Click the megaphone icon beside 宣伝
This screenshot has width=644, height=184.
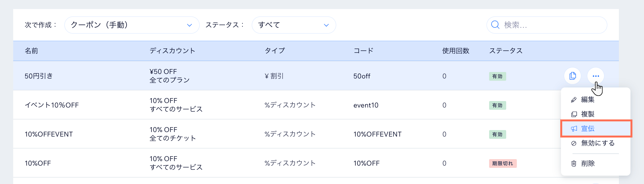[574, 129]
